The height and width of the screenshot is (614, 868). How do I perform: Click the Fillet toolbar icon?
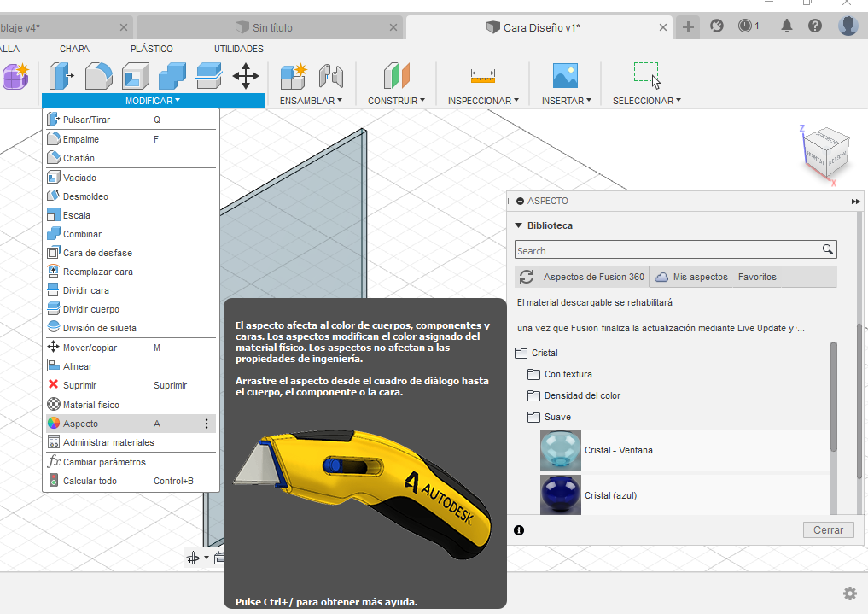coord(98,76)
